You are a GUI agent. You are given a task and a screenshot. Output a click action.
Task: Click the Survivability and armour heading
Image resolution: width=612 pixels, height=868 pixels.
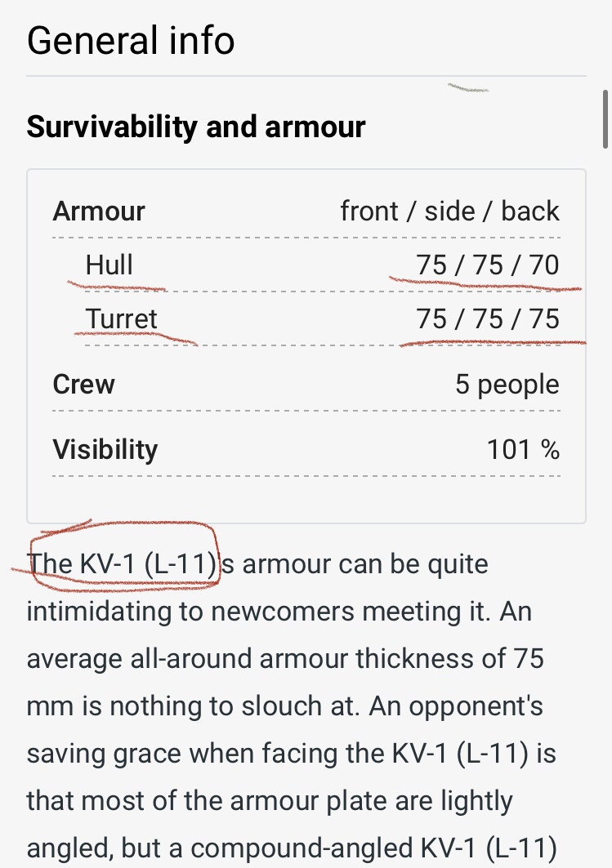click(196, 127)
